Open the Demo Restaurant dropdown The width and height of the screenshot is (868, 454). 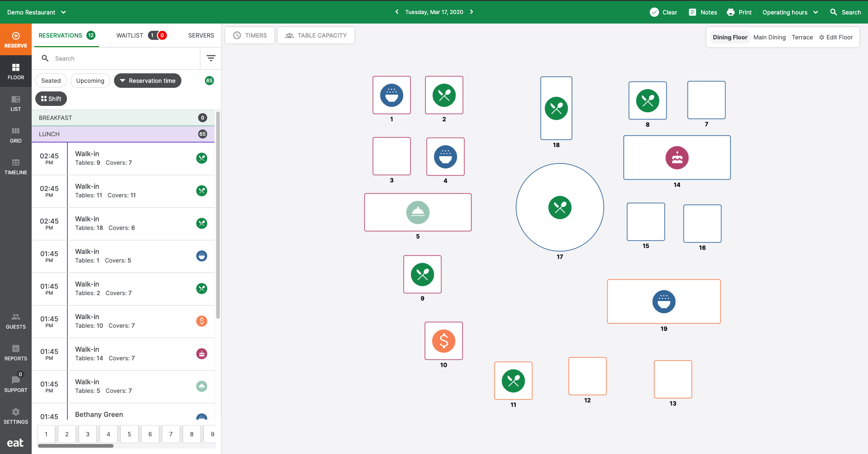(36, 12)
